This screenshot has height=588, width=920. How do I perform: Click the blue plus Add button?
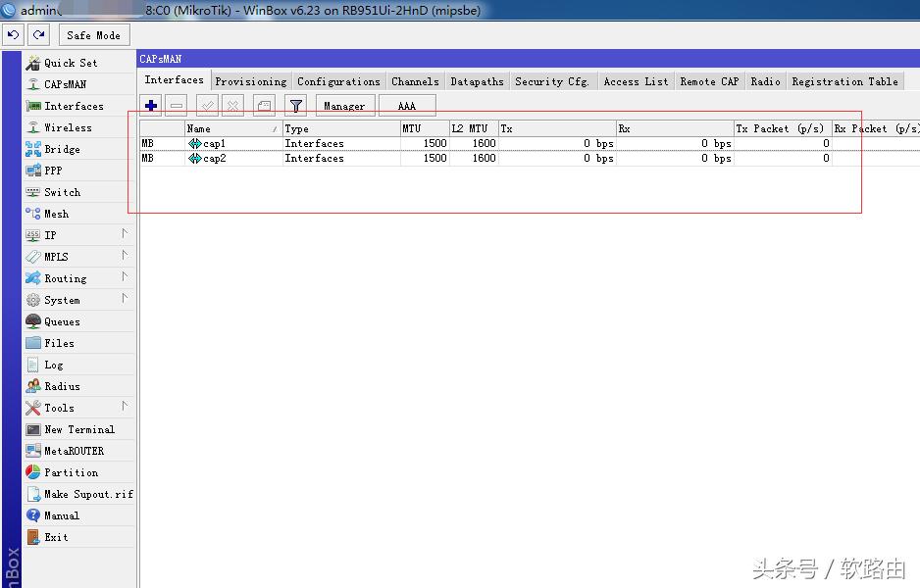(151, 105)
